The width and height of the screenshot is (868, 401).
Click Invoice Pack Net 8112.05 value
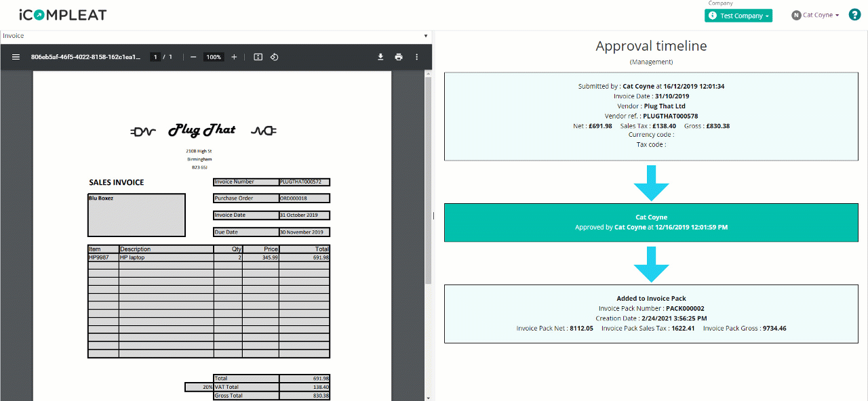coord(581,329)
